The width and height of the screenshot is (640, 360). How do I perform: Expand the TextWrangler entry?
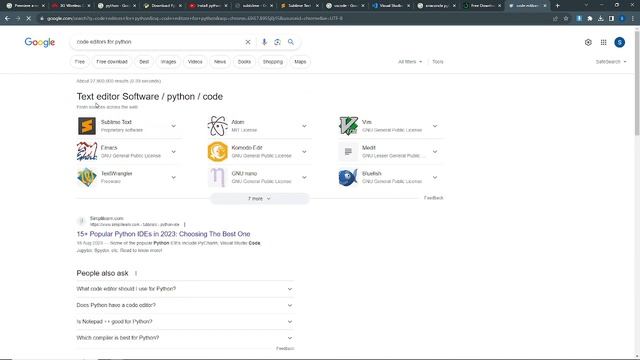pos(173,178)
